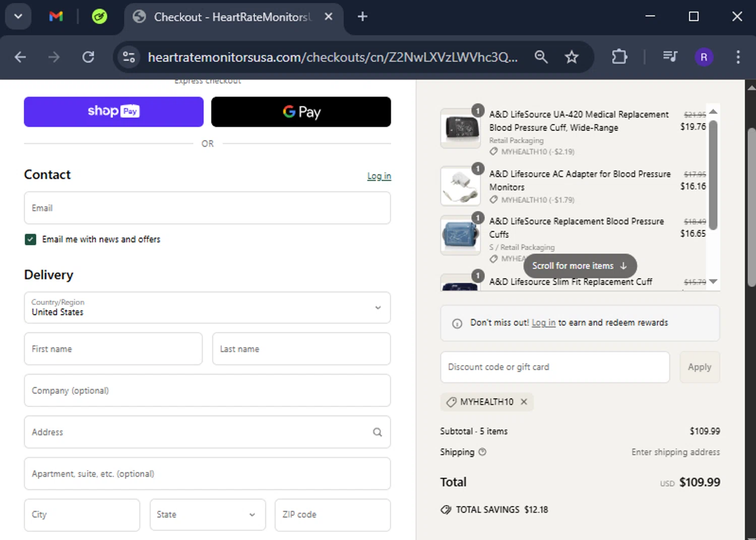The image size is (756, 540).
Task: Pay with Shop Pay
Action: (114, 111)
